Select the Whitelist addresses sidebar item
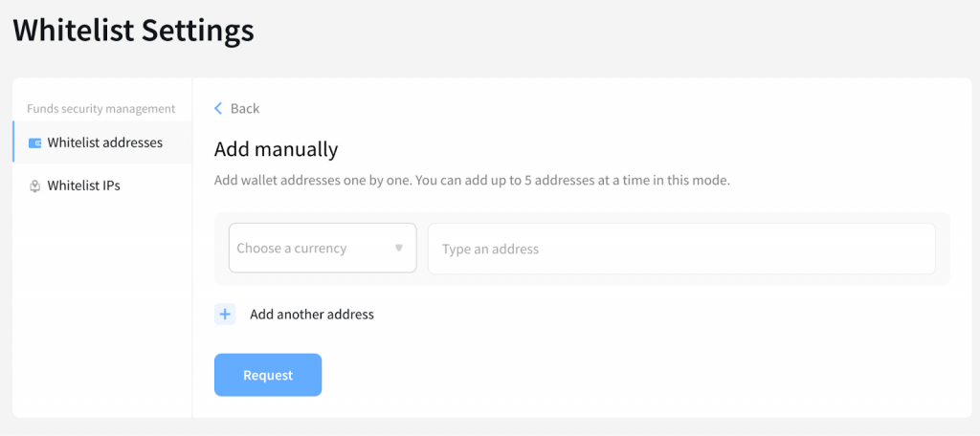980x436 pixels. click(102, 142)
